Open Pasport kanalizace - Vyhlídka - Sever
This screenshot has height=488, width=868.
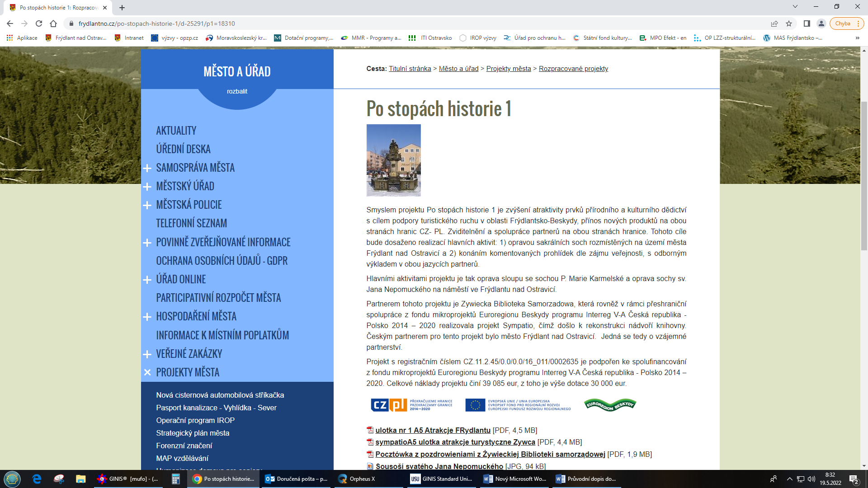216,408
